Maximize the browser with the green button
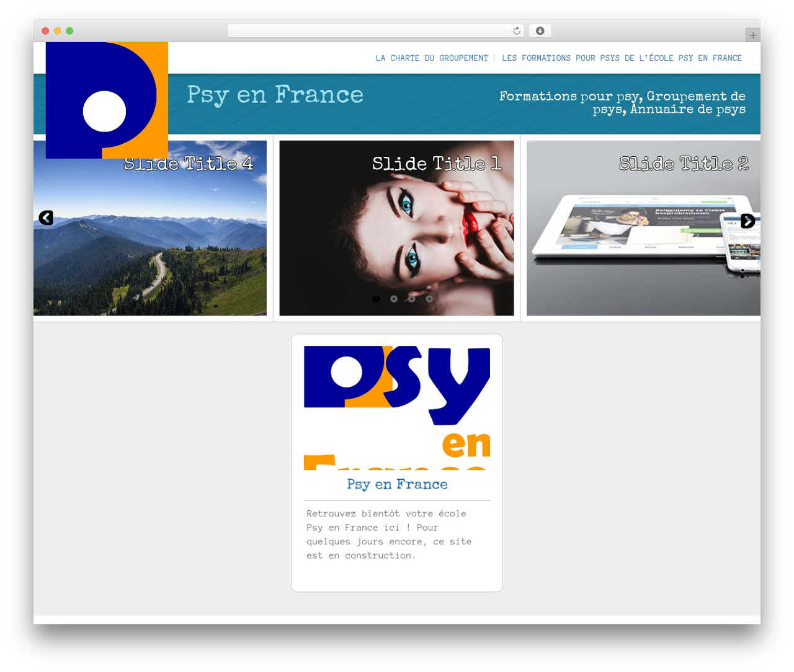The width and height of the screenshot is (794, 672). 69,31
